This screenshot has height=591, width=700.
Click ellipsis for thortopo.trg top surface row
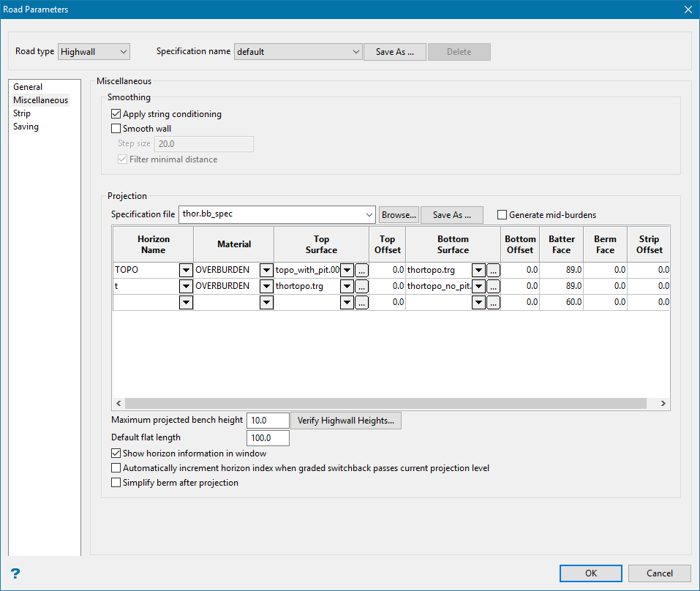click(x=361, y=286)
